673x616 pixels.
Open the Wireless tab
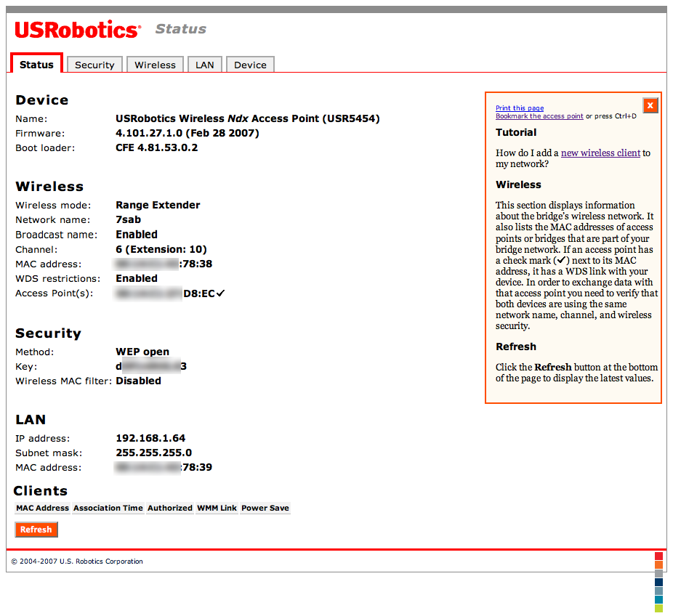pos(155,65)
